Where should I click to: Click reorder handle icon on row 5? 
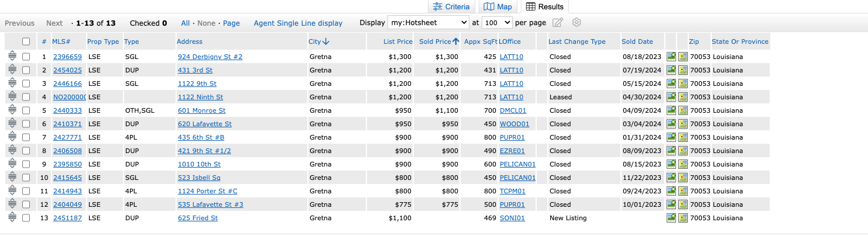pyautogui.click(x=12, y=110)
